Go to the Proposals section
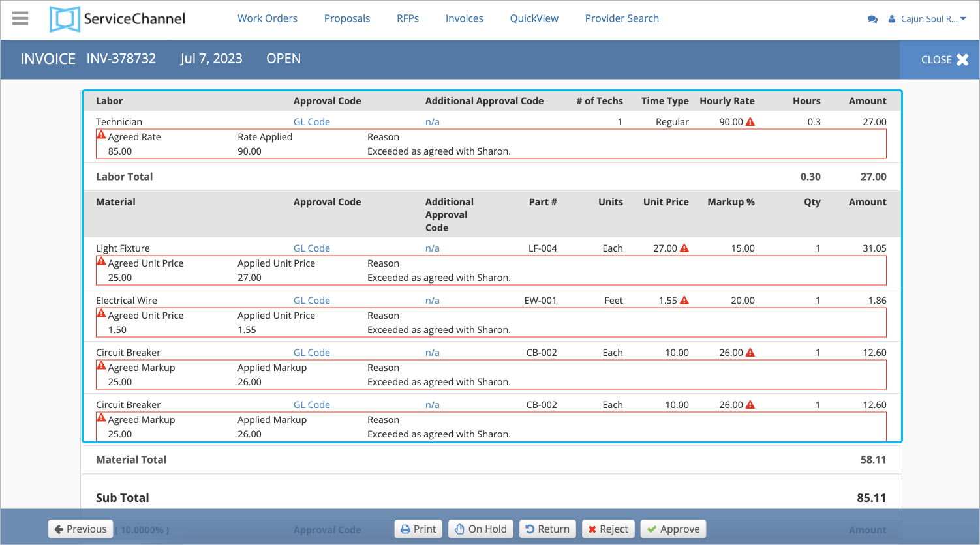This screenshot has width=980, height=545. coord(346,18)
